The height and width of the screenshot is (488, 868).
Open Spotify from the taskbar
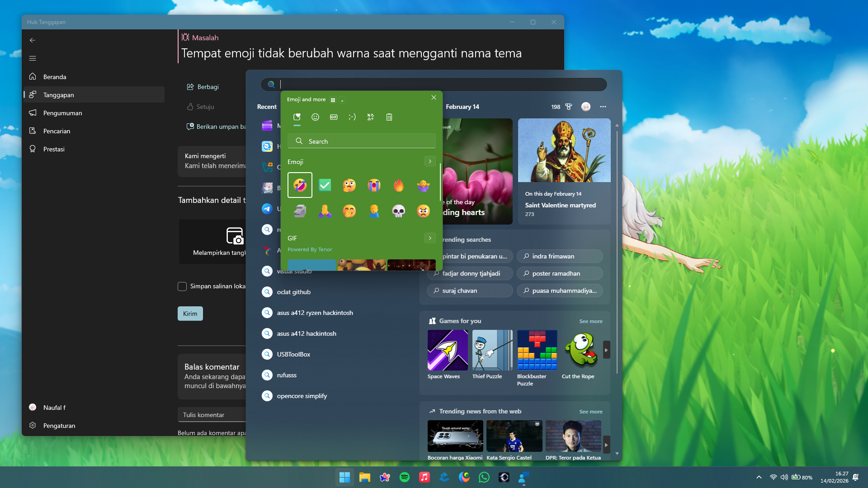pos(405,477)
